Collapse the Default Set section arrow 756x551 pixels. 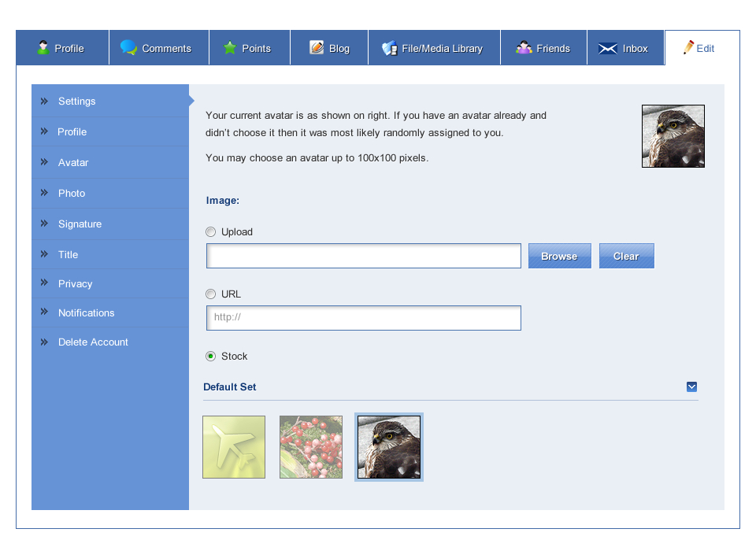(x=691, y=386)
